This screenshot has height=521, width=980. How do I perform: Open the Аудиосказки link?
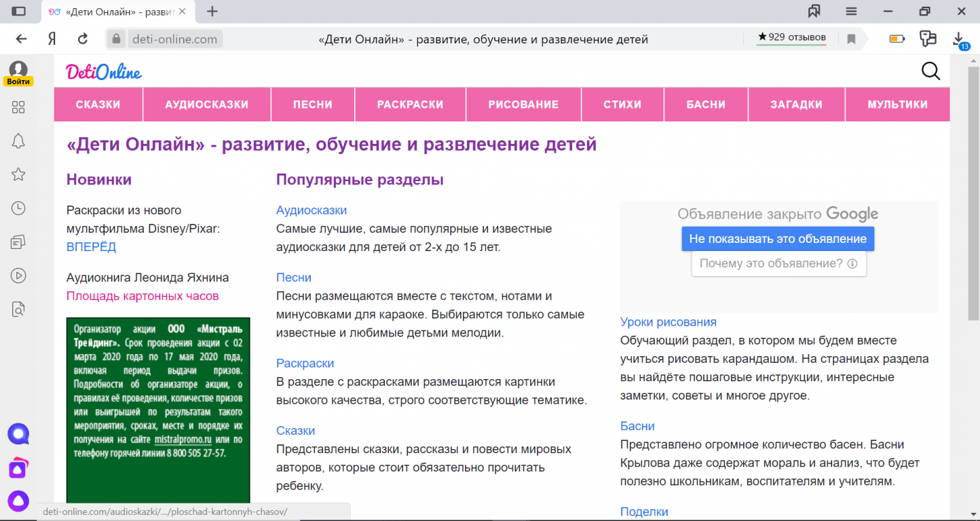[x=312, y=210]
